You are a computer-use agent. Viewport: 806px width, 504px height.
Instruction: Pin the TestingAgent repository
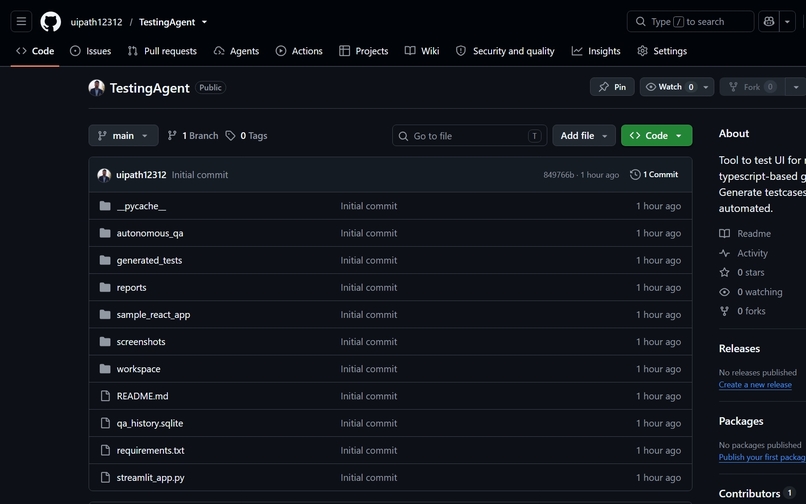point(612,87)
